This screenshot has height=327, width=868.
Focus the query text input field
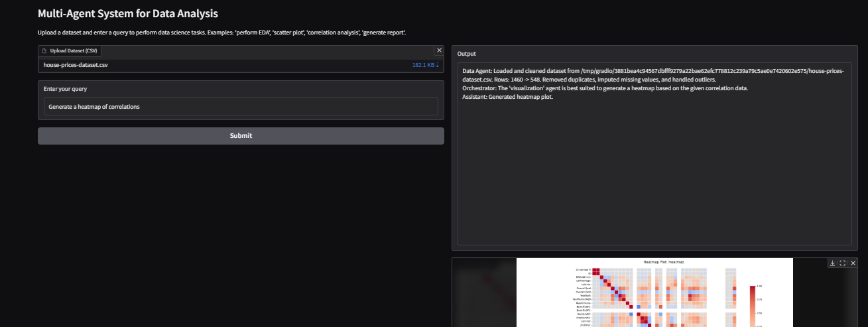tap(241, 106)
